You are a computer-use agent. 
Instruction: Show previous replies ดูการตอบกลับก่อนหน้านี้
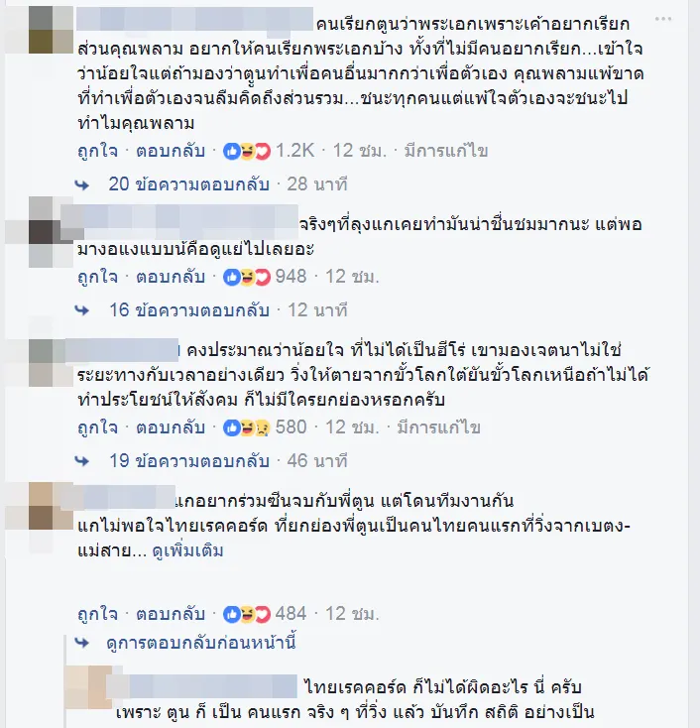[201, 643]
